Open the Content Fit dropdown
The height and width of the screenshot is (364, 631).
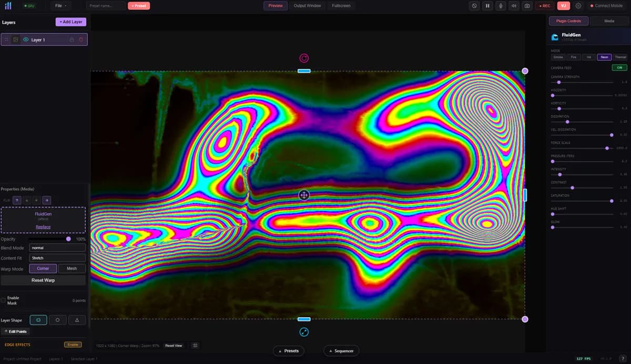click(x=57, y=258)
